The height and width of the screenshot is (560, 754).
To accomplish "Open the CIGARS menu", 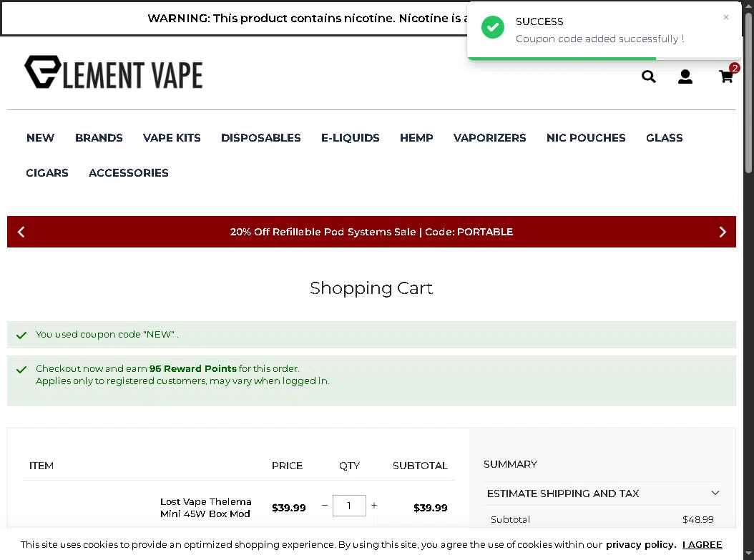I will point(47,173).
